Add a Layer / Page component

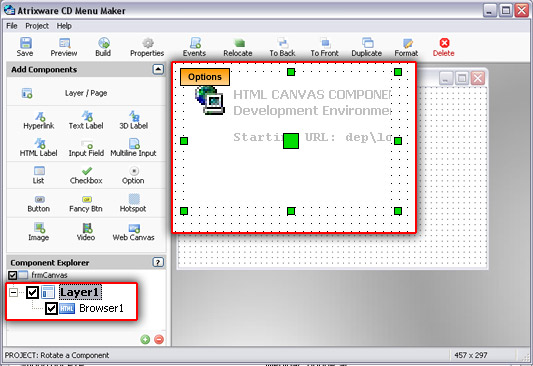(x=86, y=93)
